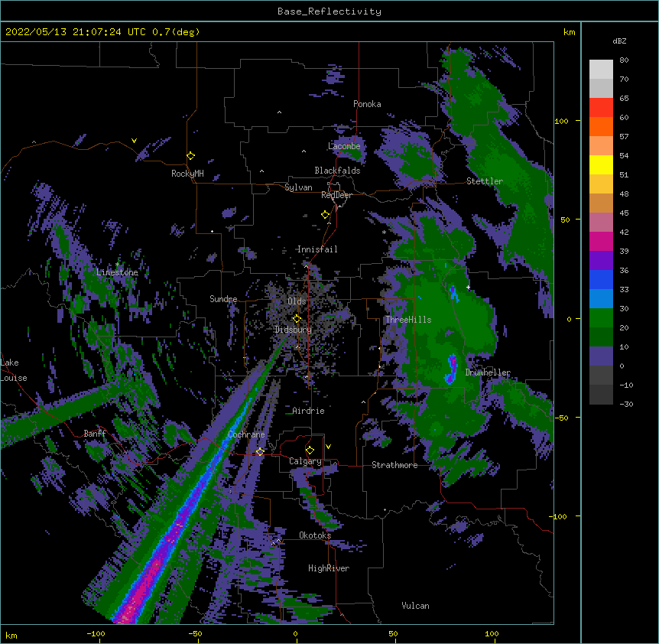The width and height of the screenshot is (659, 644).
Task: Pick the bright green 20-30 dBZ legend swatch
Action: 601,318
